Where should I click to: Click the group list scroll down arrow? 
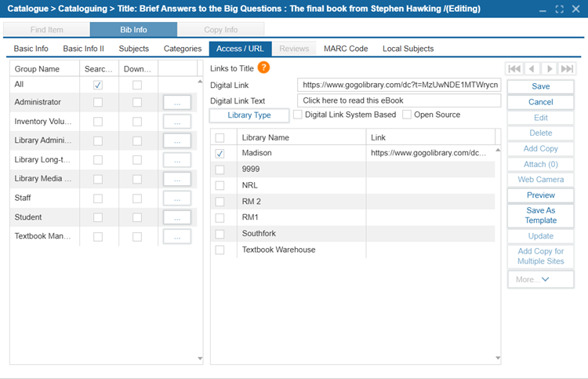click(x=200, y=359)
